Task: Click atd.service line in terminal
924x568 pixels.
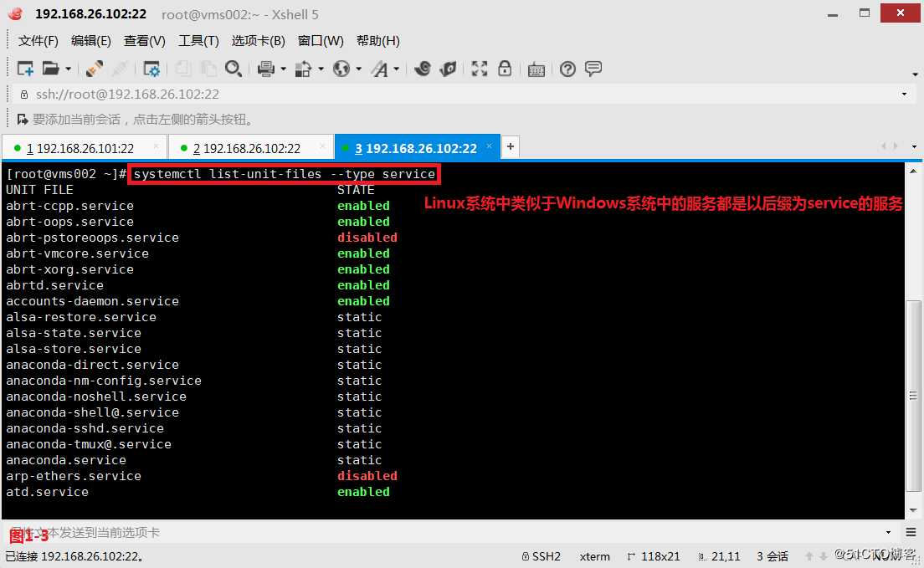Action: point(47,492)
